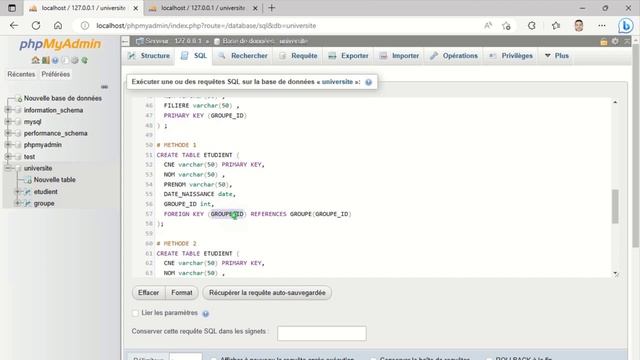This screenshot has width=640, height=360.
Task: Click the help icon beside query heading
Action: 369,82
